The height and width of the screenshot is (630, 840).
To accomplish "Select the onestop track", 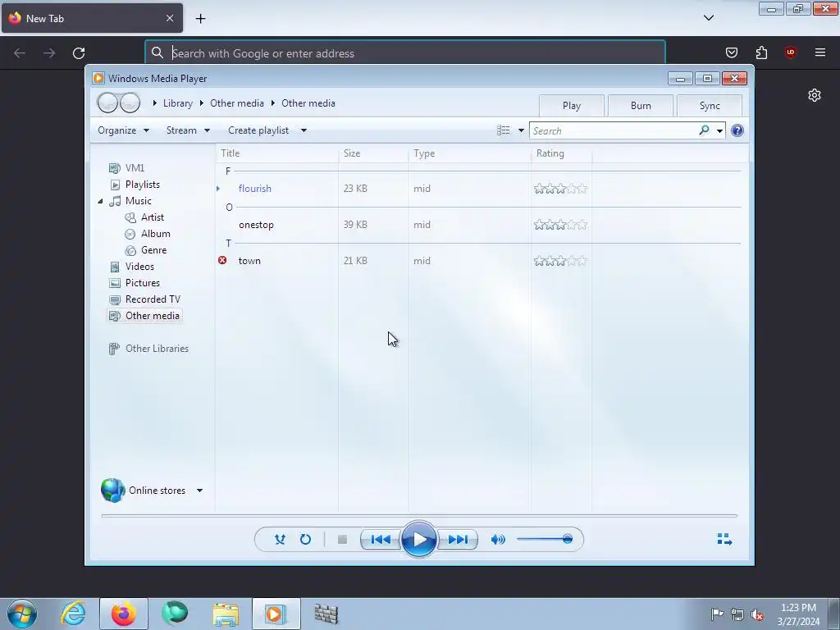I will point(256,225).
